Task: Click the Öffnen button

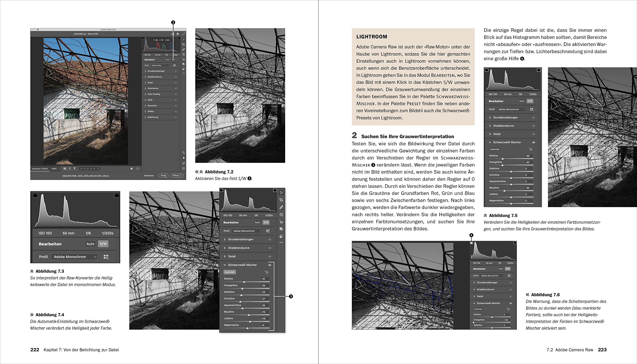Action: (176, 176)
